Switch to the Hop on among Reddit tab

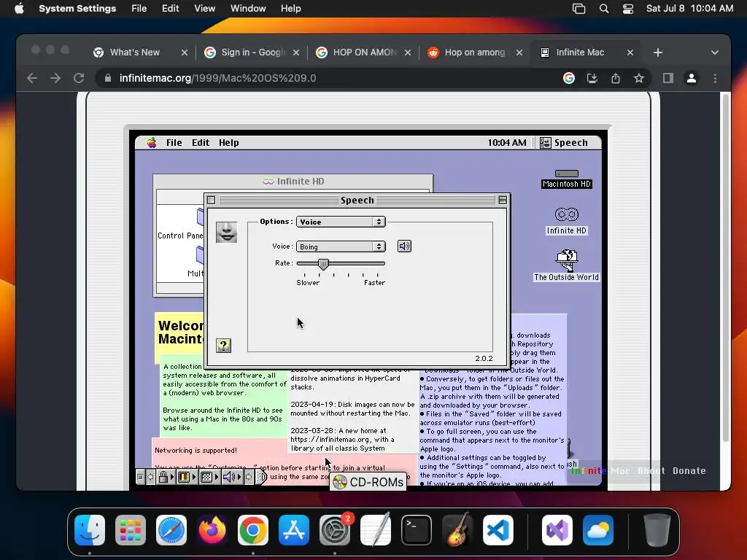[475, 52]
